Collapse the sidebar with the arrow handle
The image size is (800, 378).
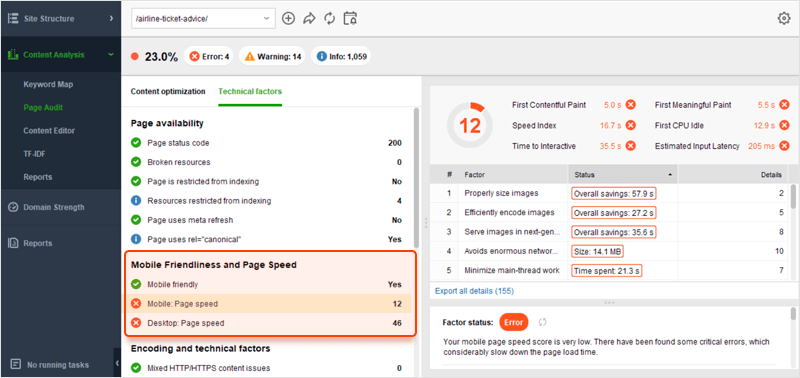(117, 363)
